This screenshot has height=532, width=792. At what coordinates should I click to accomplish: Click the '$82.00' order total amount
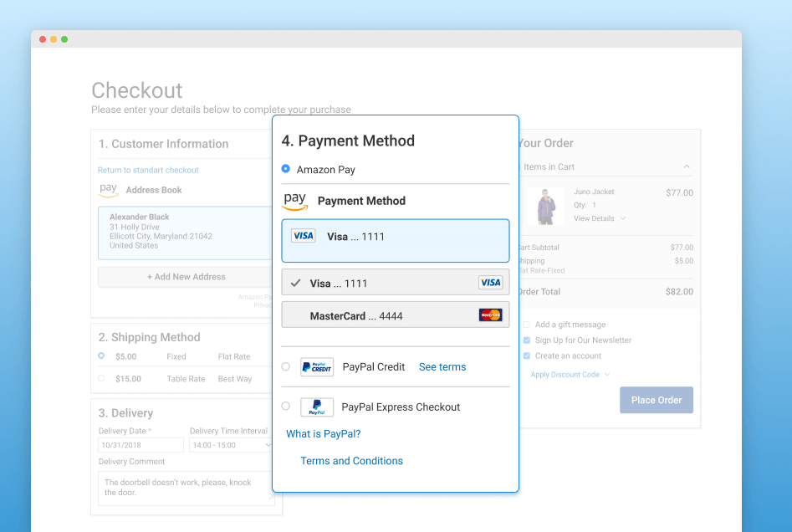(679, 292)
